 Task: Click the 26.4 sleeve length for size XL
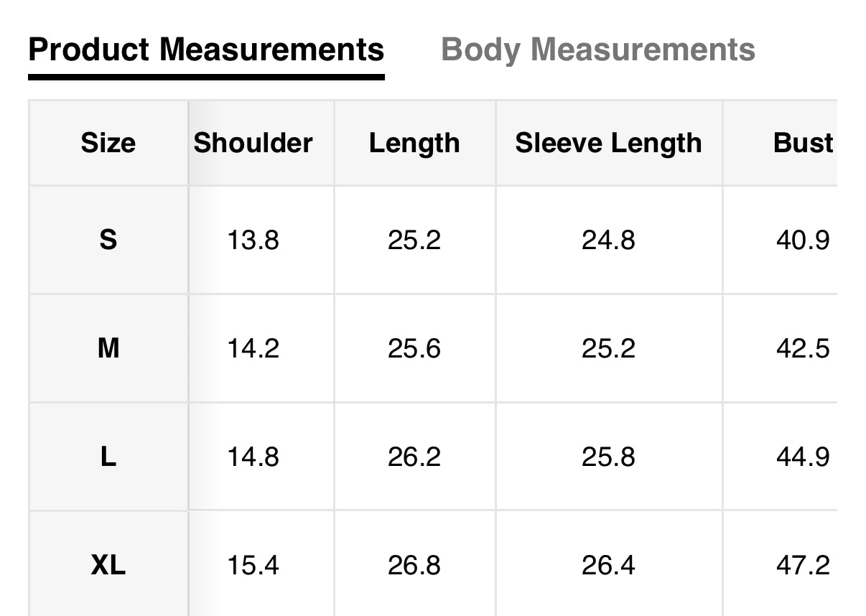click(608, 566)
